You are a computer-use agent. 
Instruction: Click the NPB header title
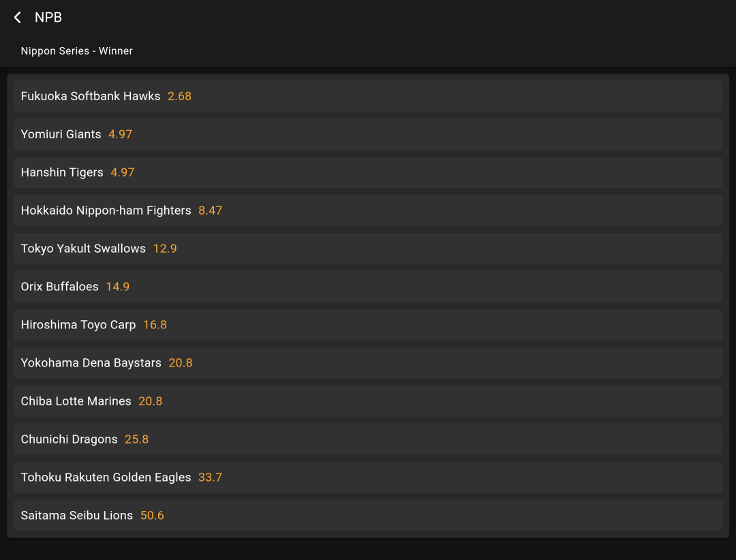coord(48,17)
